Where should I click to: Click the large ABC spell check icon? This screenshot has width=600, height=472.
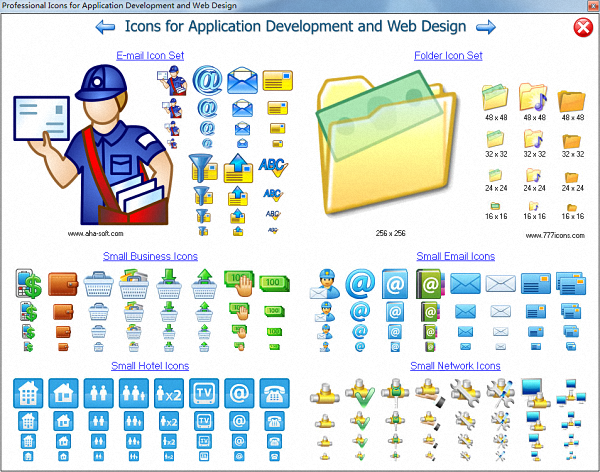point(272,166)
